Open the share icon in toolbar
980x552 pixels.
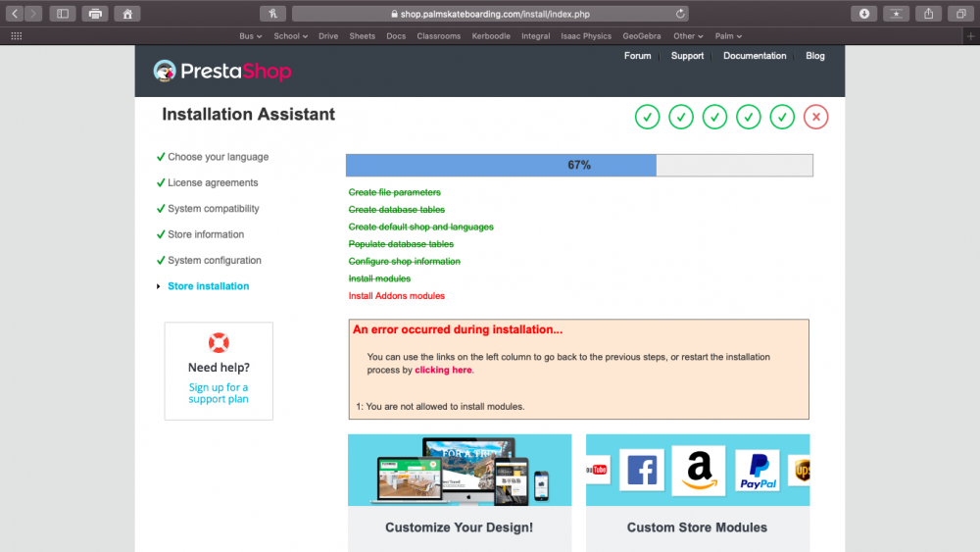pos(929,13)
